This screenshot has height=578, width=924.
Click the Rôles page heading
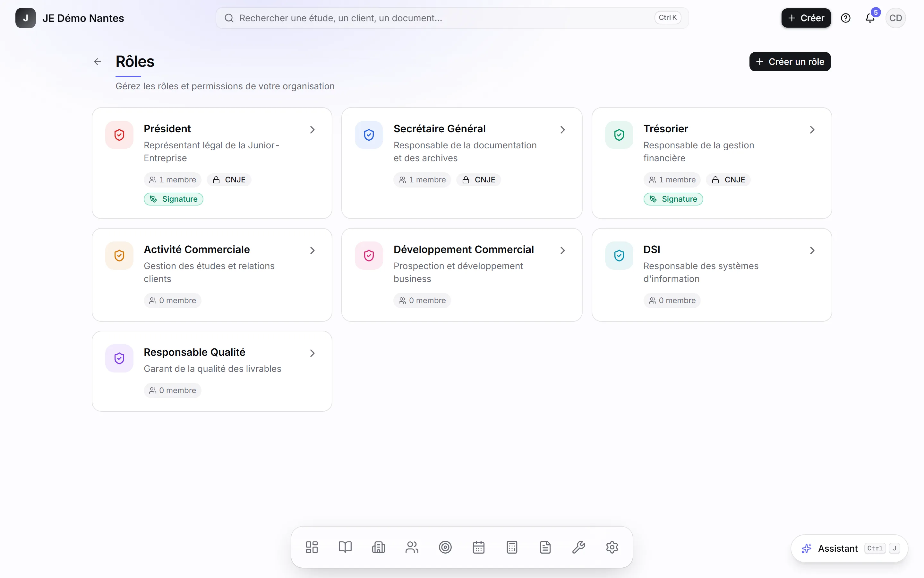(x=135, y=62)
